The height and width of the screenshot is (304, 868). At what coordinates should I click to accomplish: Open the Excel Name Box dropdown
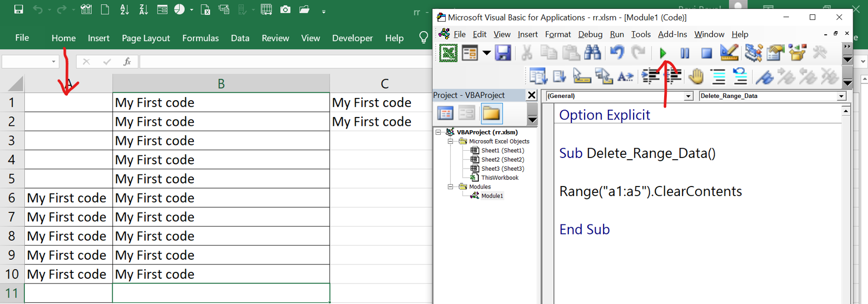coord(53,62)
